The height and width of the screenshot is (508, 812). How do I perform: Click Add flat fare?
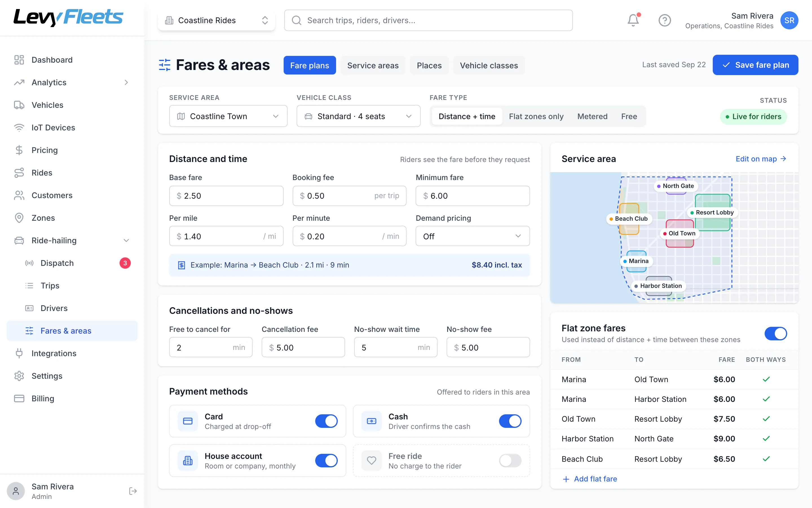590,479
